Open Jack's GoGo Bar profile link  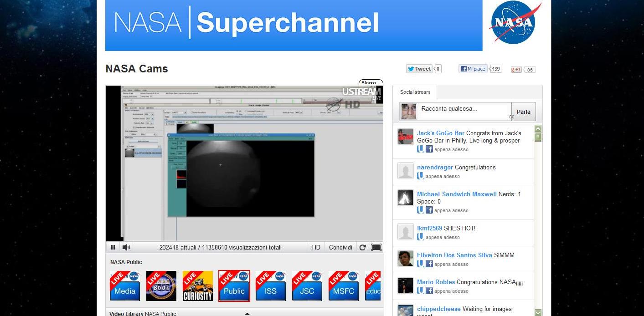coord(440,133)
